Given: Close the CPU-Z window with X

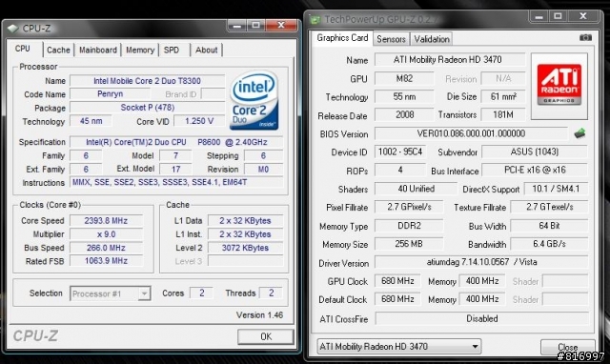Looking at the screenshot, I should coord(281,26).
